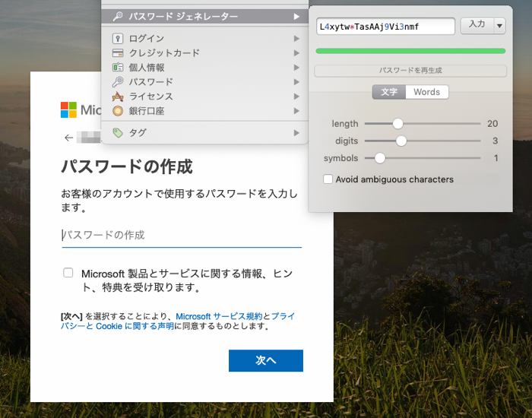This screenshot has width=532, height=418.
Task: Open the クレジットカード menu entry
Action: click(205, 53)
